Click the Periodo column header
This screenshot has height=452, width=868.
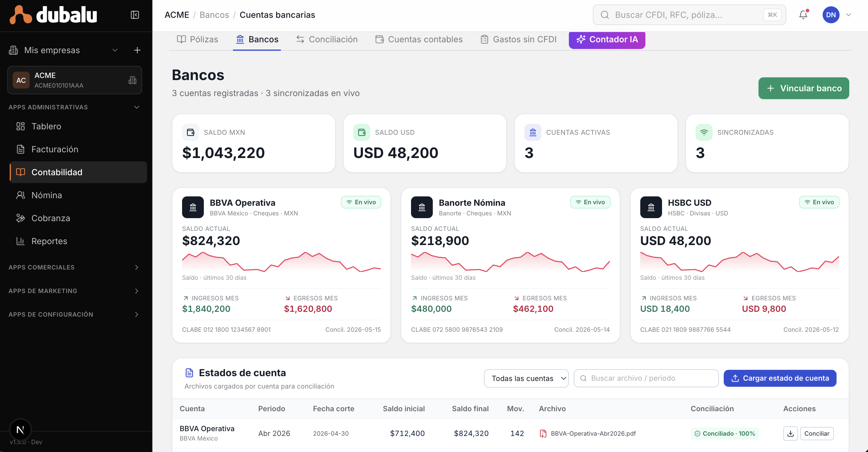[x=272, y=408]
